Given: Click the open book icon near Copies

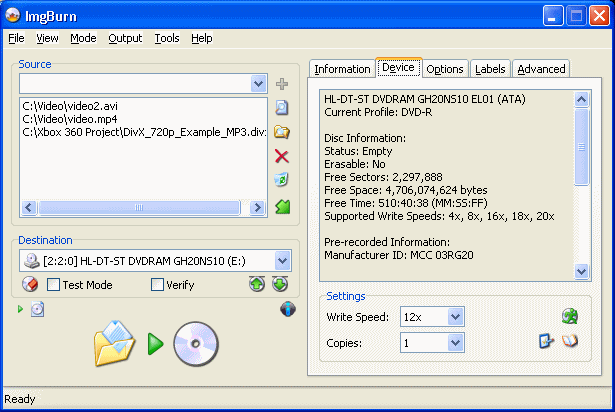Looking at the screenshot, I should pyautogui.click(x=570, y=341).
